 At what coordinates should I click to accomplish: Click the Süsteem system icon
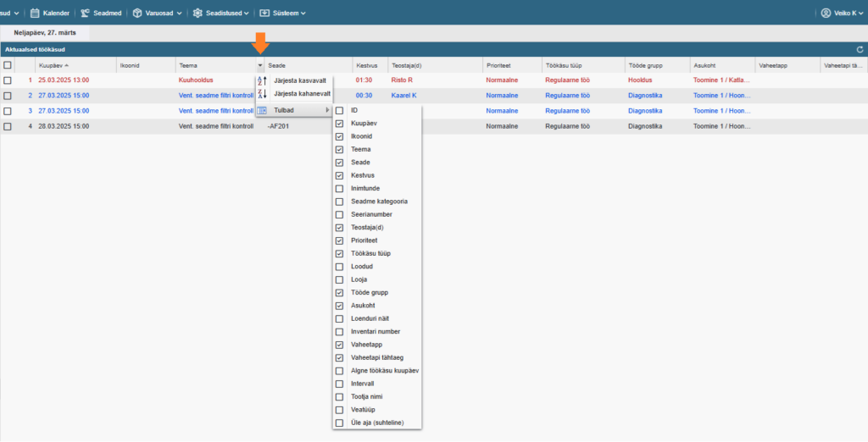point(264,13)
